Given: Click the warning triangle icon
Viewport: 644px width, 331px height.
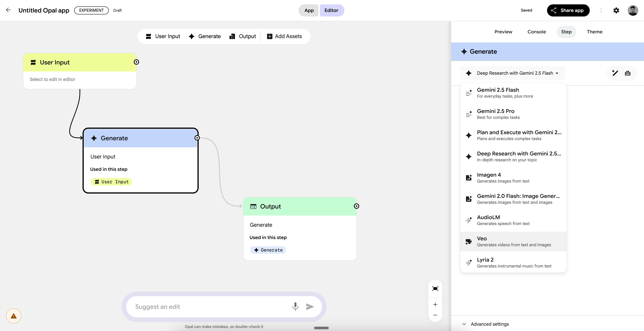Looking at the screenshot, I should (13, 316).
